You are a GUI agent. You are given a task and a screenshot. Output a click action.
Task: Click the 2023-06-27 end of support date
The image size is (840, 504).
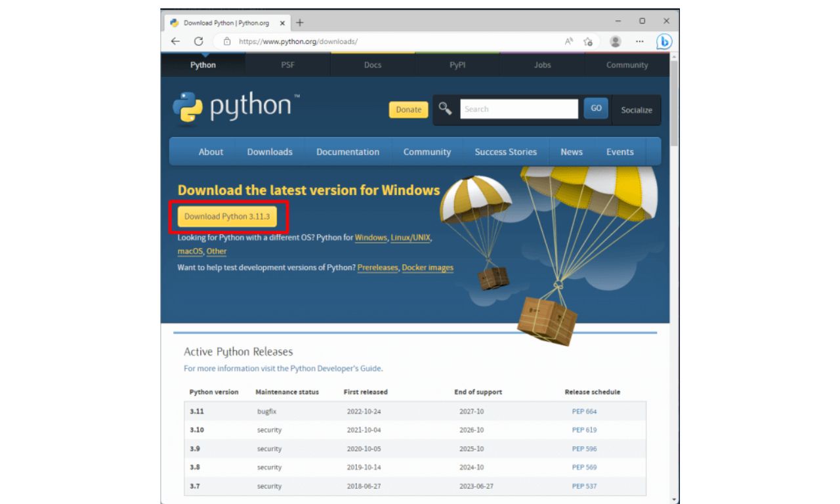tap(478, 486)
